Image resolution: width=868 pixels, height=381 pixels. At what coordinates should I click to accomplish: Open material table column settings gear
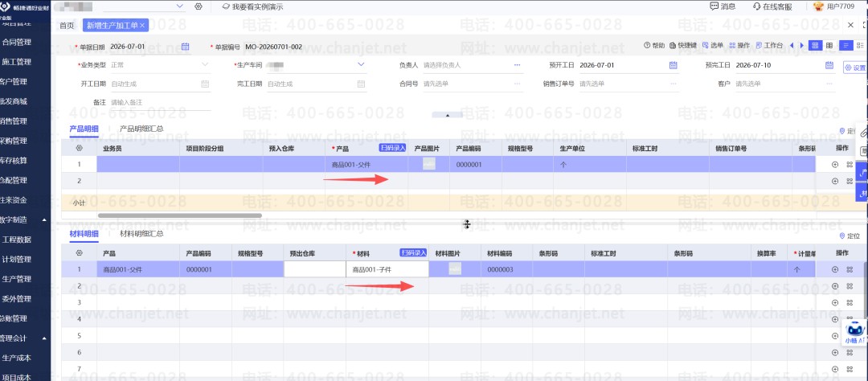pos(79,253)
